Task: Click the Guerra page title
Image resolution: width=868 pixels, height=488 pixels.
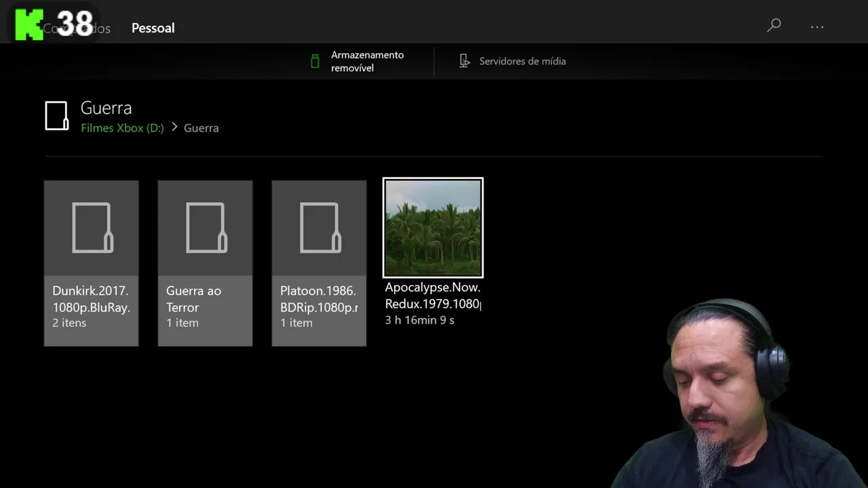Action: pyautogui.click(x=106, y=108)
